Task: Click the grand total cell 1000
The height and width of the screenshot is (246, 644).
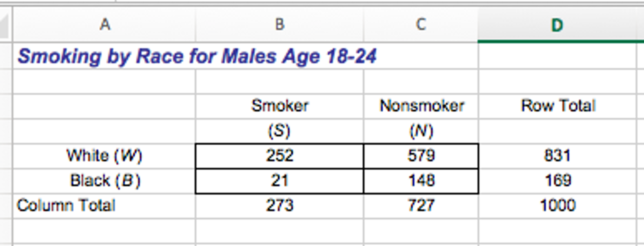Action: tap(557, 205)
